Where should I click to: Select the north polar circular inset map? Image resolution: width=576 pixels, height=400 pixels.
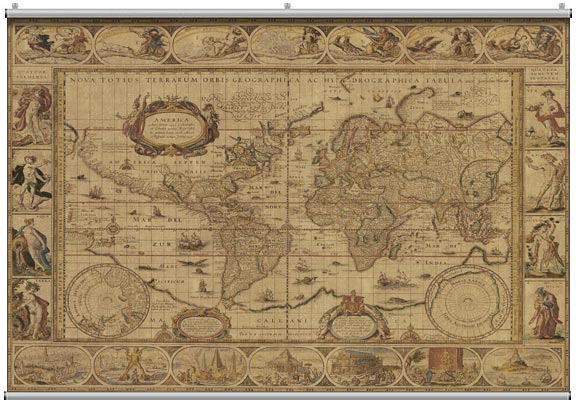click(x=108, y=300)
